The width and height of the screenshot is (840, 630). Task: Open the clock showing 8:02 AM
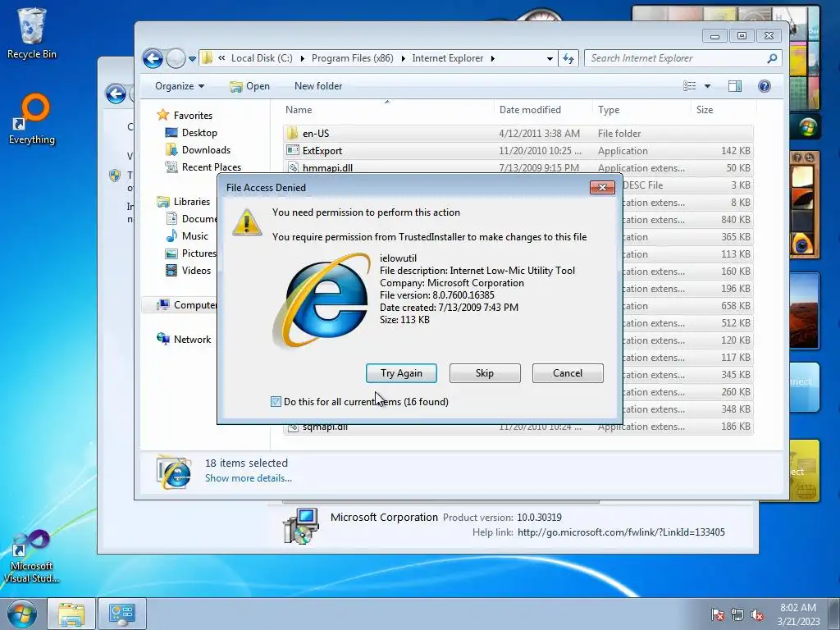pyautogui.click(x=798, y=614)
